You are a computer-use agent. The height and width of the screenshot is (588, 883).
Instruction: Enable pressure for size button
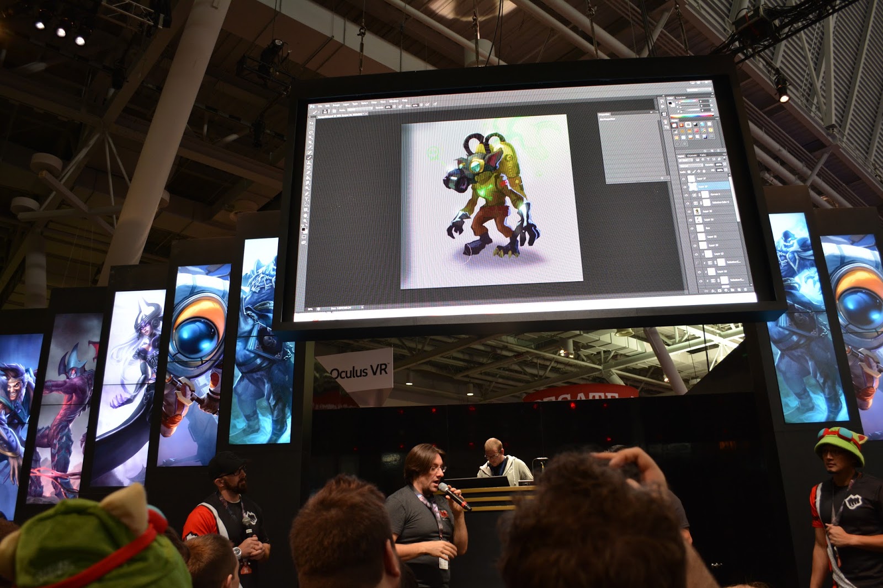tap(434, 104)
